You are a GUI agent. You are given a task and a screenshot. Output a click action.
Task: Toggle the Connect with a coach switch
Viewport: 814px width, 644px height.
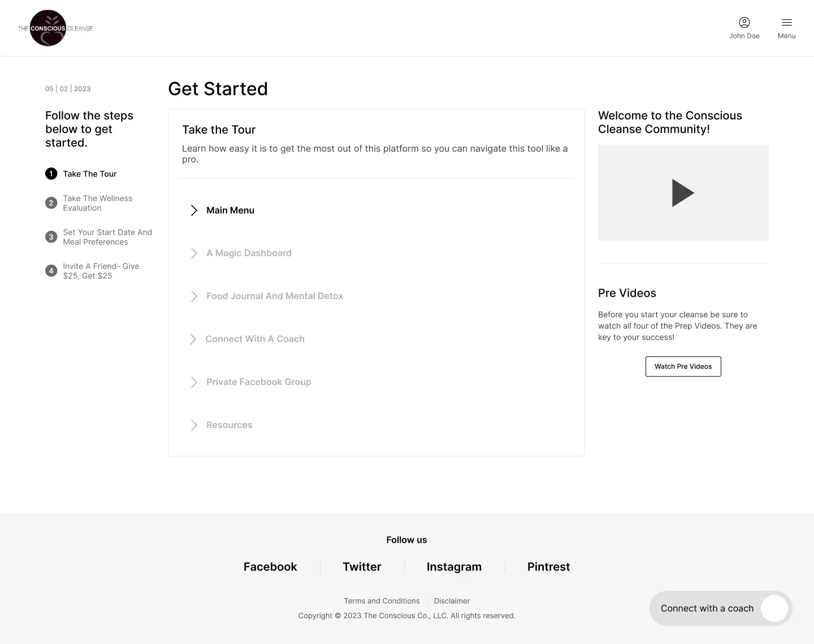point(774,608)
